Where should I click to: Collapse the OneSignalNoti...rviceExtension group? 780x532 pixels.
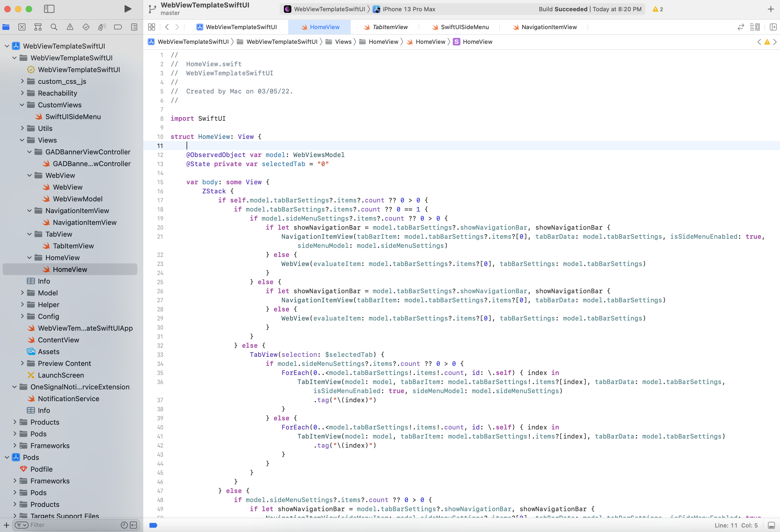point(14,387)
